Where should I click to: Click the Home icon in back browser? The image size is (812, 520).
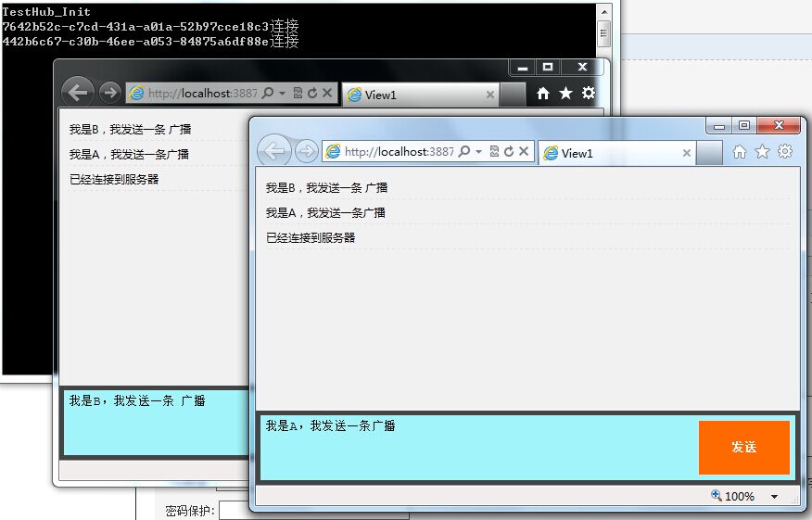(x=542, y=94)
